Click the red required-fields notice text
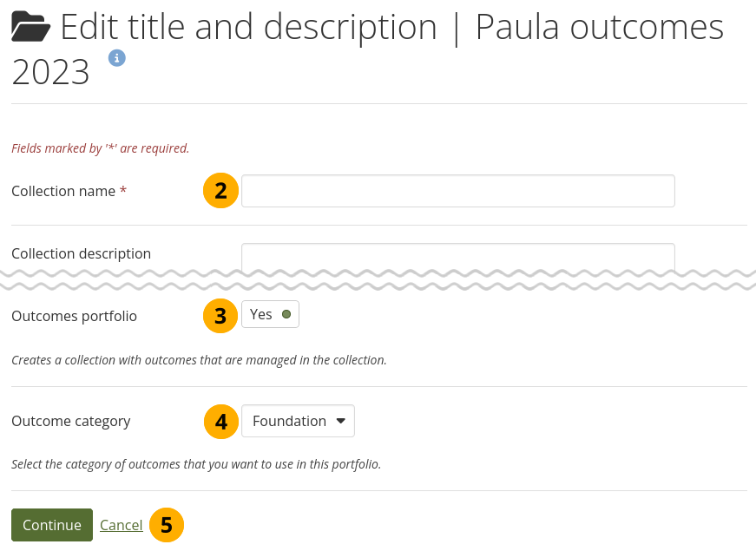The height and width of the screenshot is (551, 756). (x=100, y=148)
